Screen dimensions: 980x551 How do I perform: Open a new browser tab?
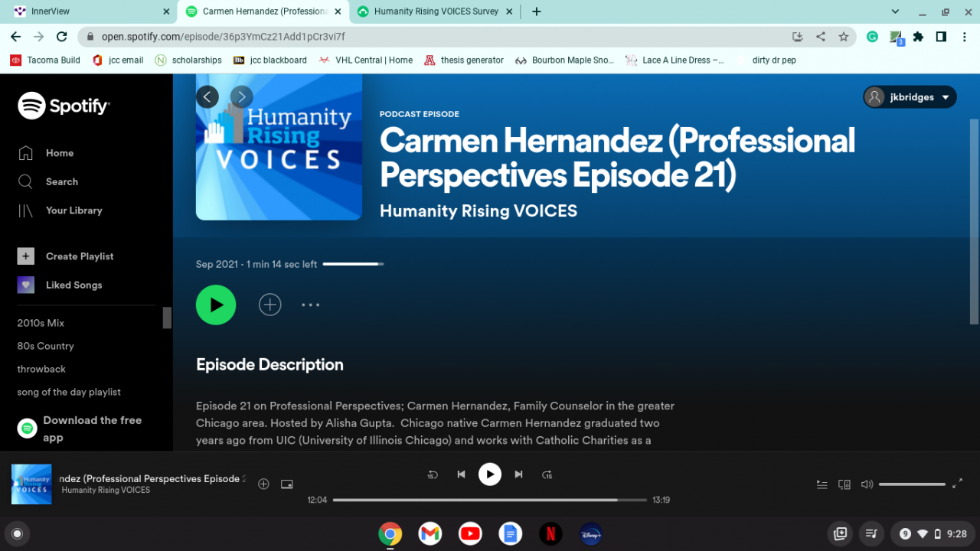coord(537,11)
